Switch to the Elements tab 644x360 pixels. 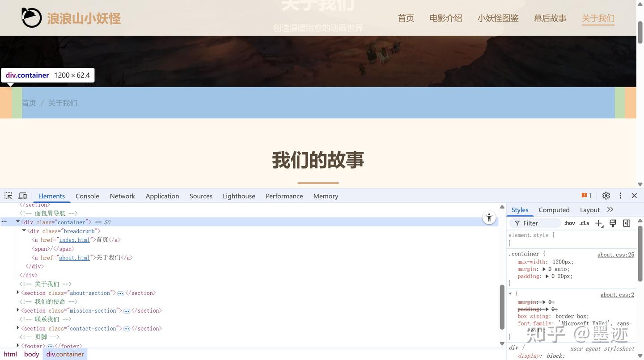click(x=51, y=196)
